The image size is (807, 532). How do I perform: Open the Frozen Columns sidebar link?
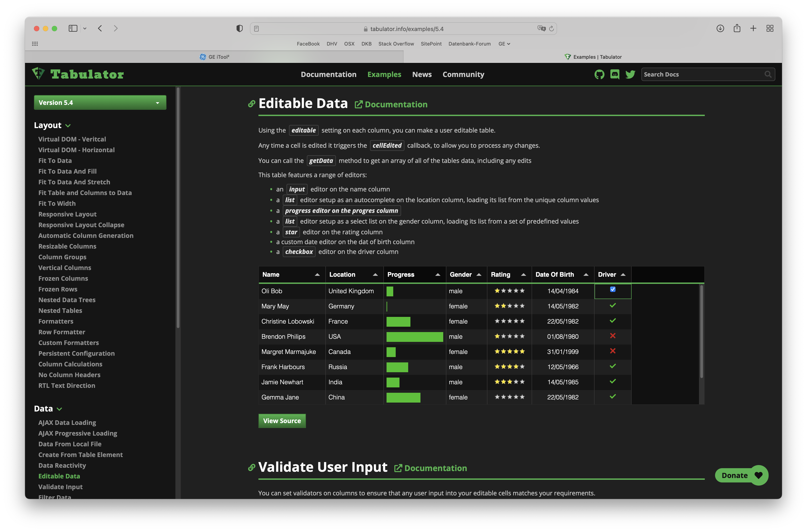pyautogui.click(x=63, y=278)
